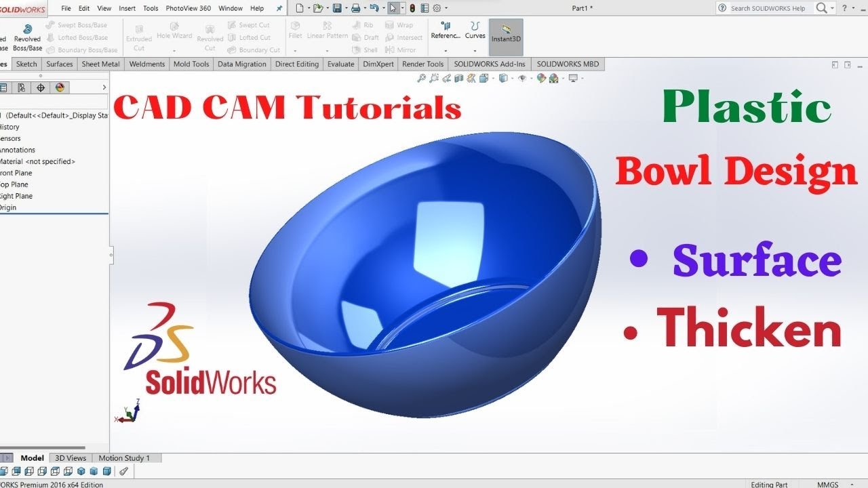Click the New document icon
The height and width of the screenshot is (488, 868).
coord(299,8)
